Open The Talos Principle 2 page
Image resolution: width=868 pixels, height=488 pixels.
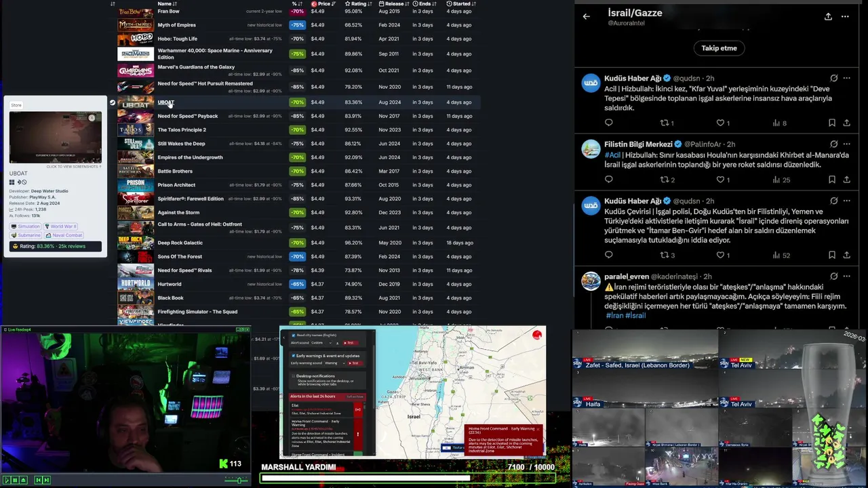pyautogui.click(x=182, y=129)
